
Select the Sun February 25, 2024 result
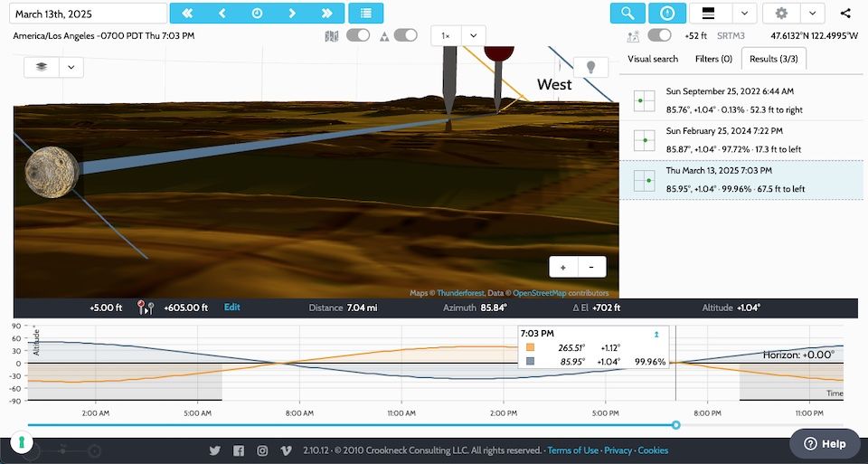(741, 140)
